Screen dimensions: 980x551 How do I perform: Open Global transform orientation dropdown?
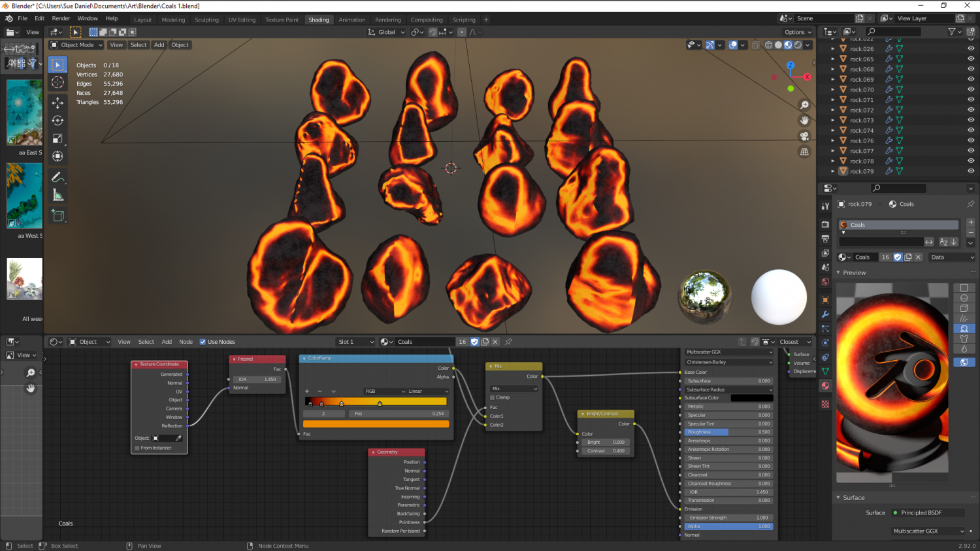click(x=386, y=32)
